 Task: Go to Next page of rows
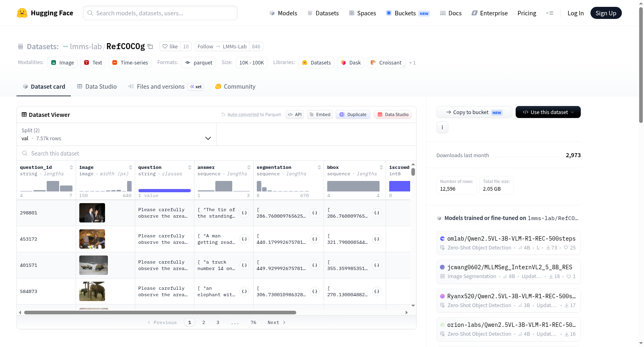277,322
